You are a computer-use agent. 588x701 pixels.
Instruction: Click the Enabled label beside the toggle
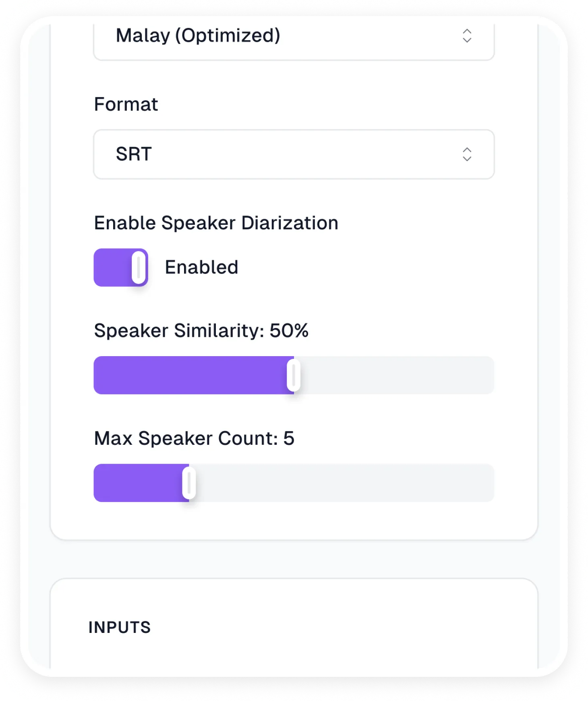click(x=201, y=268)
